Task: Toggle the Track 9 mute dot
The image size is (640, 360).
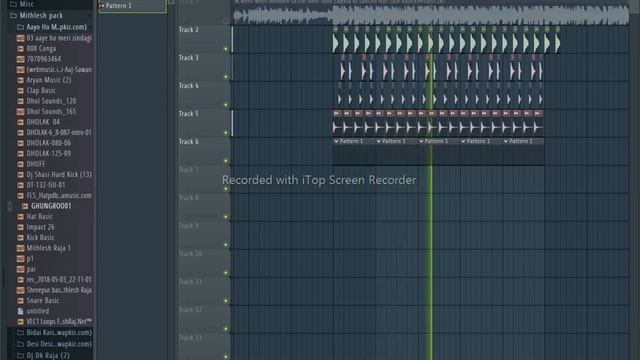Action: tap(226, 245)
